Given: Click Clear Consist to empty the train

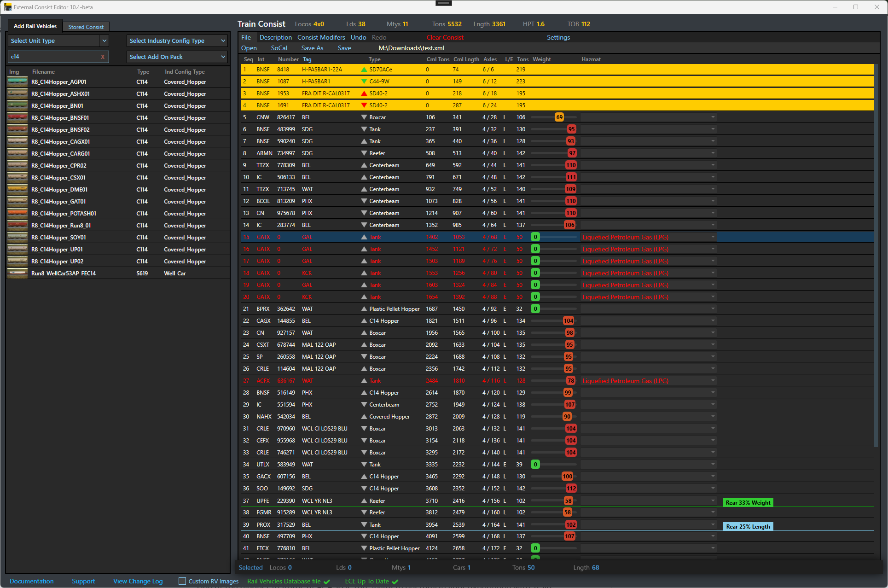Looking at the screenshot, I should [444, 37].
